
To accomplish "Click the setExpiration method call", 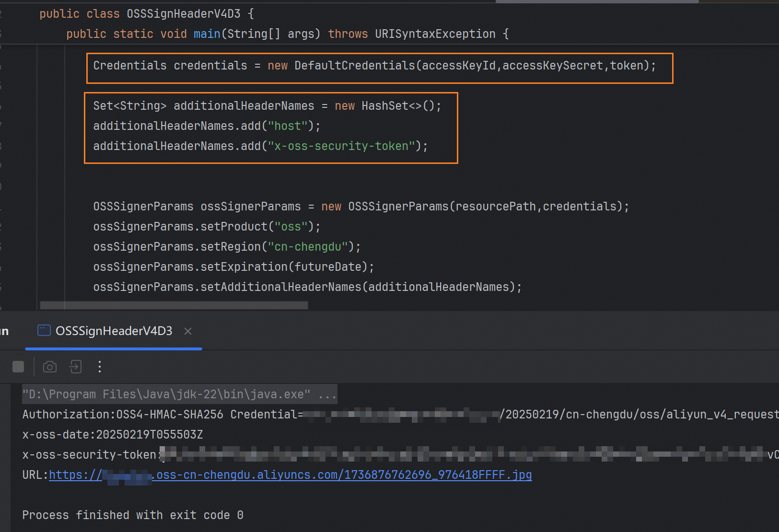I will point(244,267).
